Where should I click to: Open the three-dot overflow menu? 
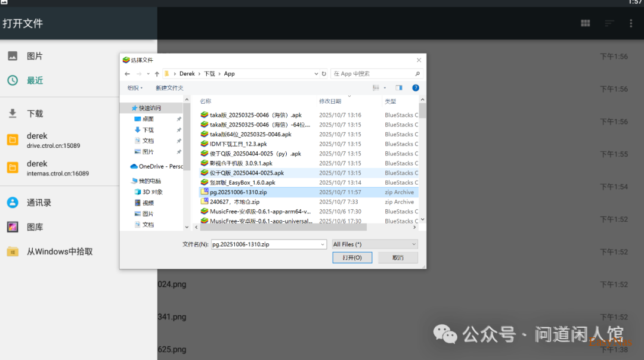(631, 23)
